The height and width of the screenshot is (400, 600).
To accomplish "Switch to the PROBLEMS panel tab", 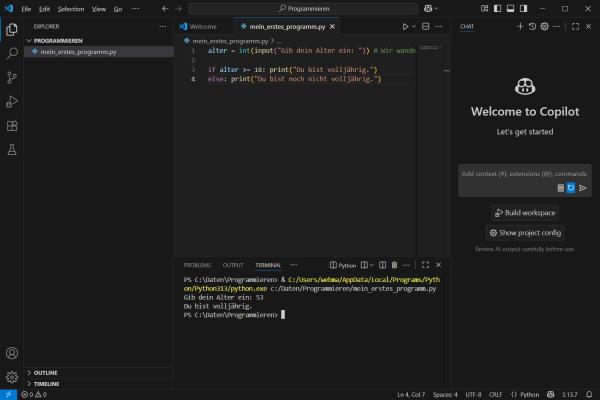I will [197, 265].
